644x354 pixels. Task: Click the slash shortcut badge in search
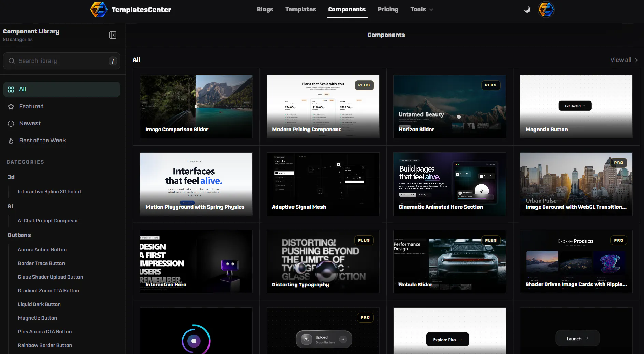(x=113, y=61)
